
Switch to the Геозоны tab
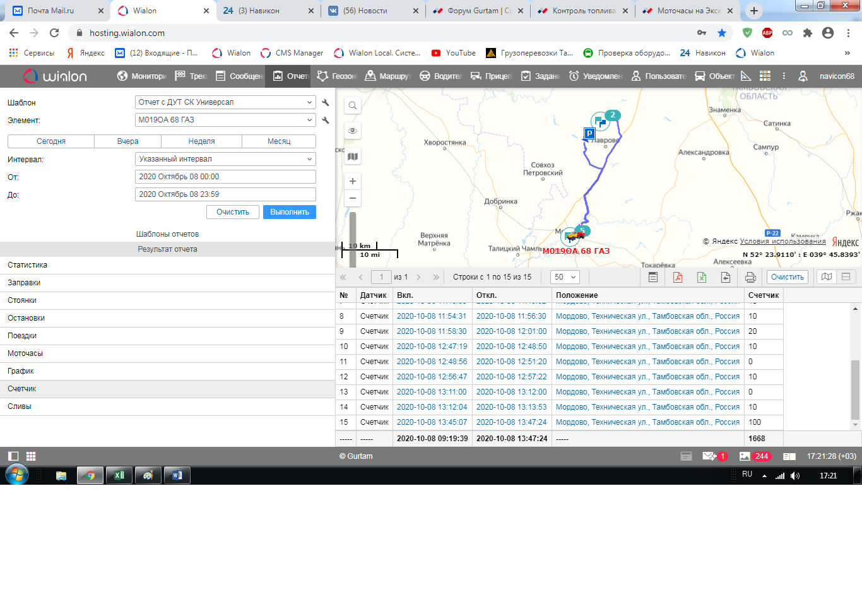tap(337, 76)
